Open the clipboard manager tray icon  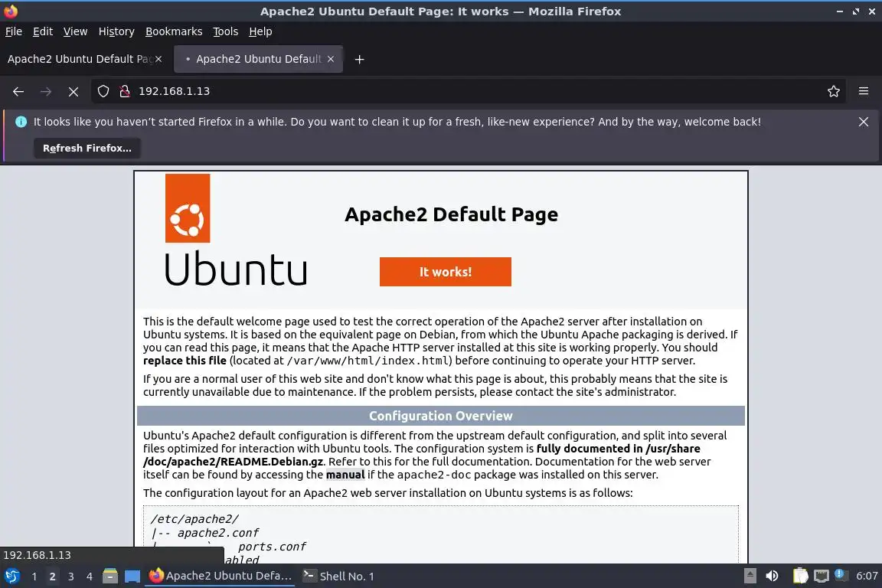point(800,576)
